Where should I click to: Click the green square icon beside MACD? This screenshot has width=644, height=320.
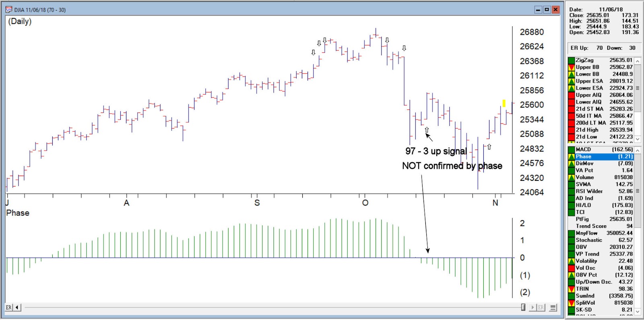571,150
